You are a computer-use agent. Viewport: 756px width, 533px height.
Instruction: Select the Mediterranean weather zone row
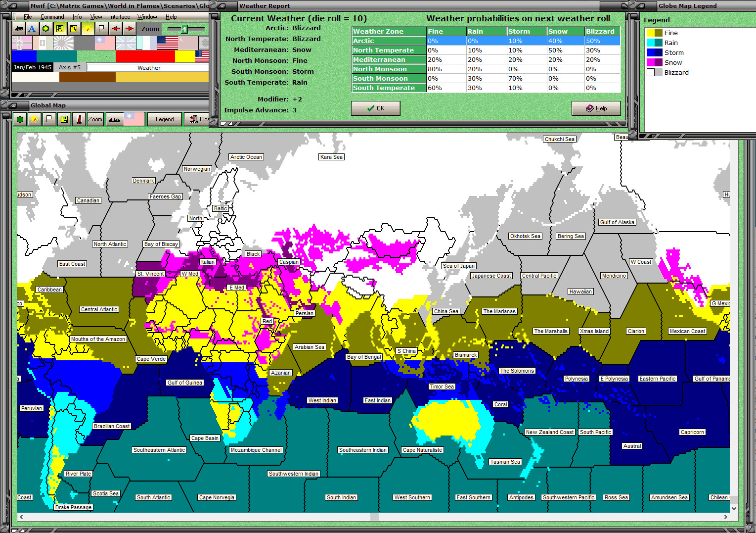(x=486, y=60)
